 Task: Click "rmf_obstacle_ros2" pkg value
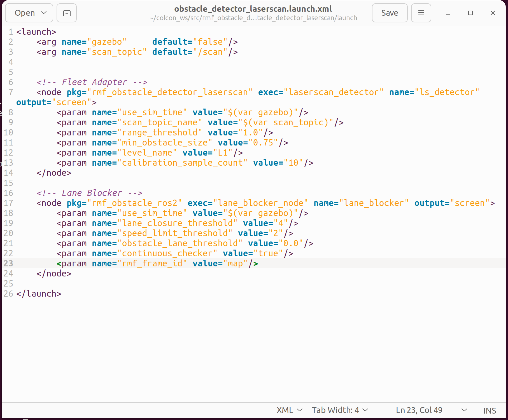134,203
